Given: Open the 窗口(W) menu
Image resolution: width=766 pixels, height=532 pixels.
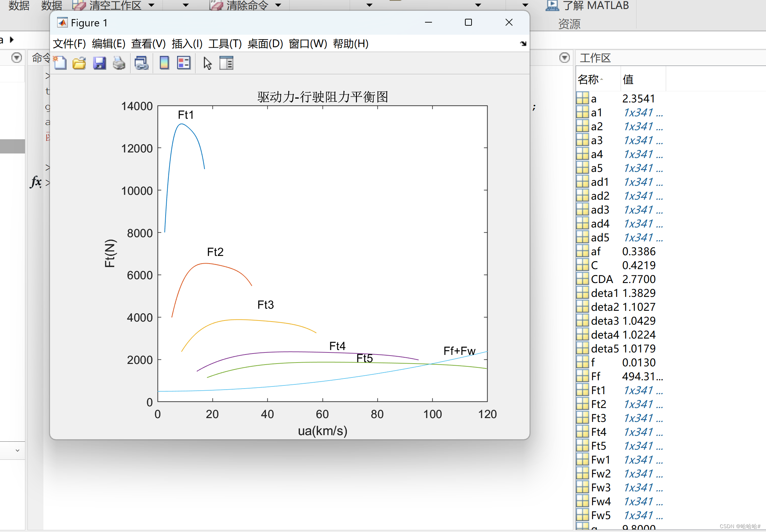Looking at the screenshot, I should (x=308, y=44).
